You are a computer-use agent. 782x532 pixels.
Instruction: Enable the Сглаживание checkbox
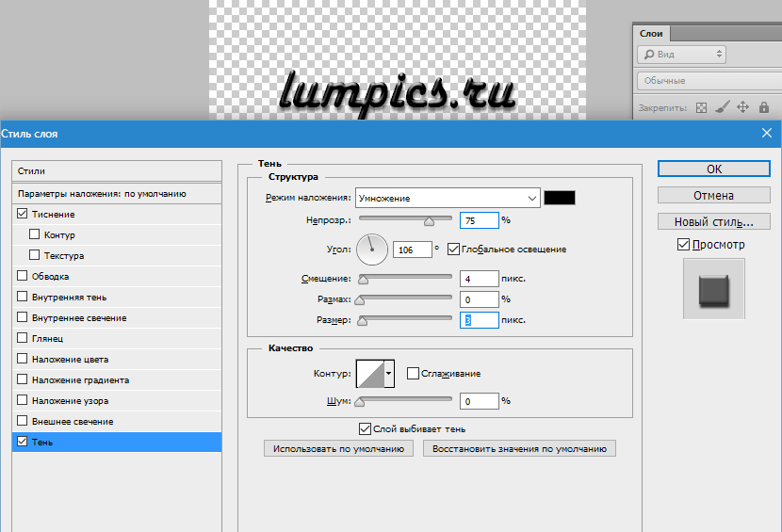pos(413,373)
